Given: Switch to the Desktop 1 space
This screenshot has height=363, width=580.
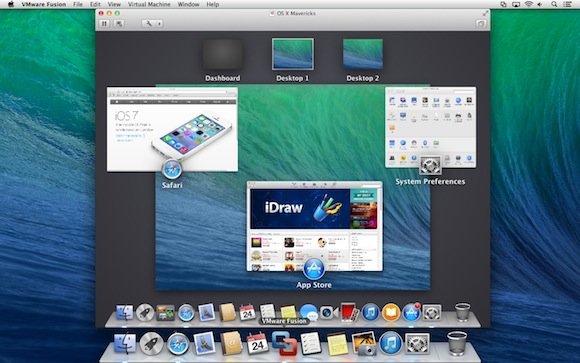Looking at the screenshot, I should pyautogui.click(x=293, y=55).
